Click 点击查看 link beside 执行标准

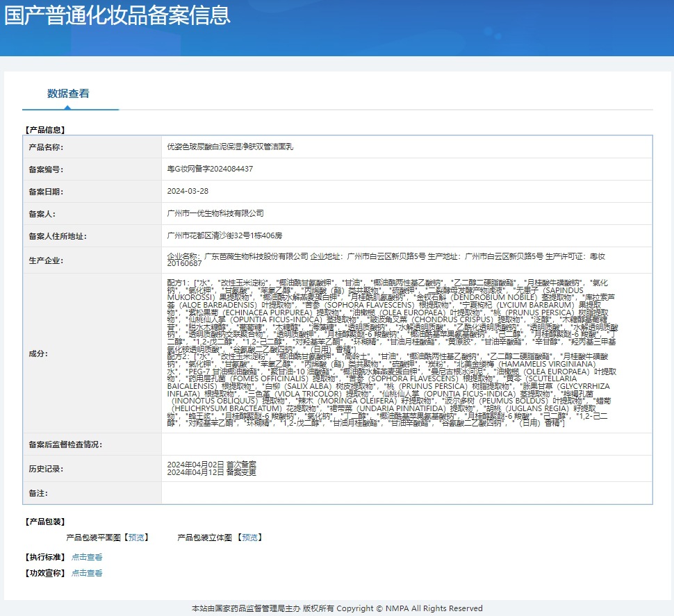87,557
